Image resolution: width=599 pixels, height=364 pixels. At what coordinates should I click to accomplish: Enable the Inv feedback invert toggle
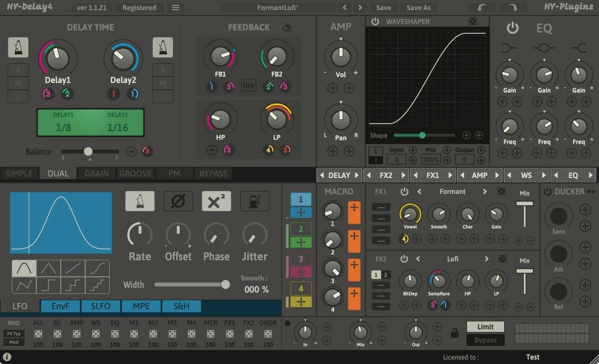[248, 84]
